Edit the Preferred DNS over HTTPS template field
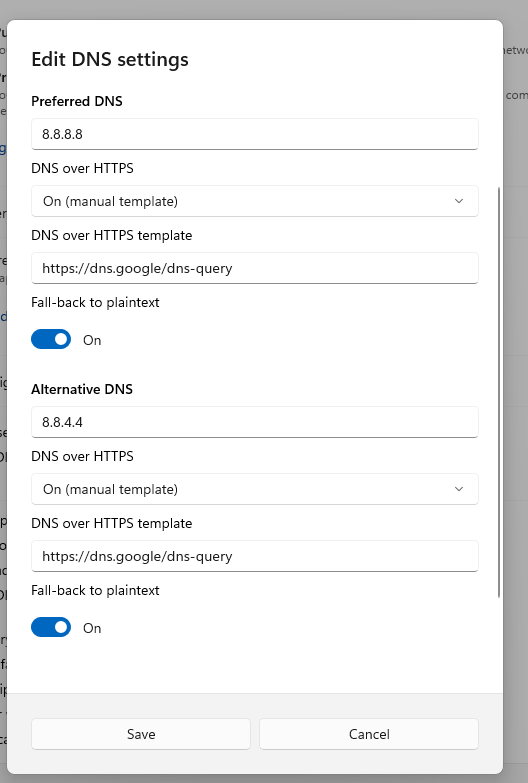Viewport: 528px width, 783px height. click(255, 268)
